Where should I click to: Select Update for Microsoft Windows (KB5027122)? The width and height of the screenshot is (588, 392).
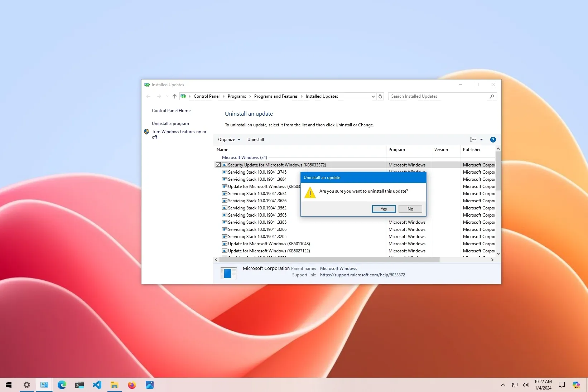(269, 251)
